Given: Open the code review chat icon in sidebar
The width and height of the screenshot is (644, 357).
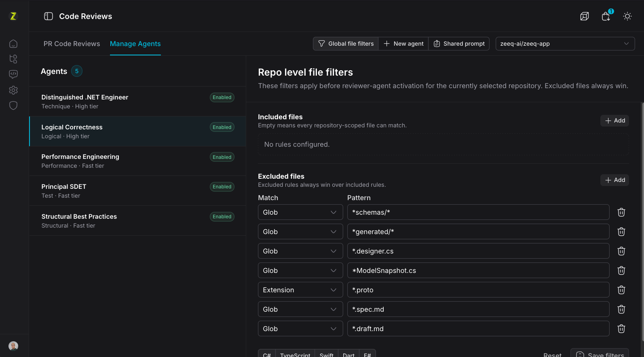Looking at the screenshot, I should click(x=13, y=74).
